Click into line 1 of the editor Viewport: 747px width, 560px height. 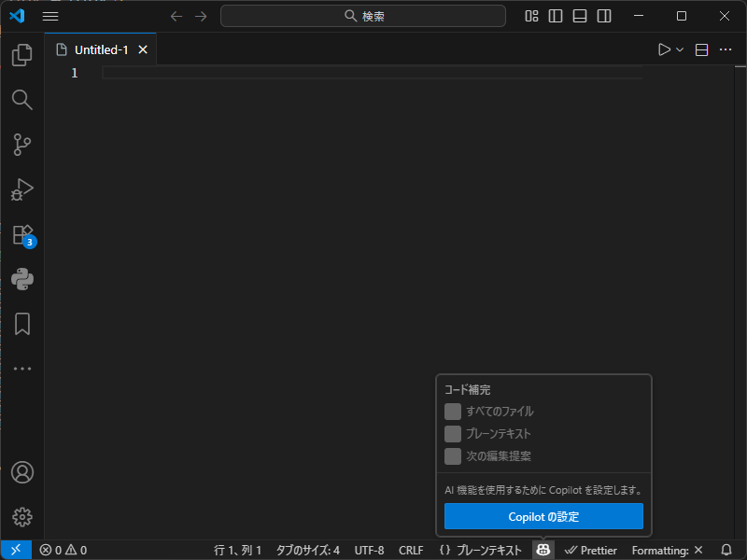click(372, 73)
